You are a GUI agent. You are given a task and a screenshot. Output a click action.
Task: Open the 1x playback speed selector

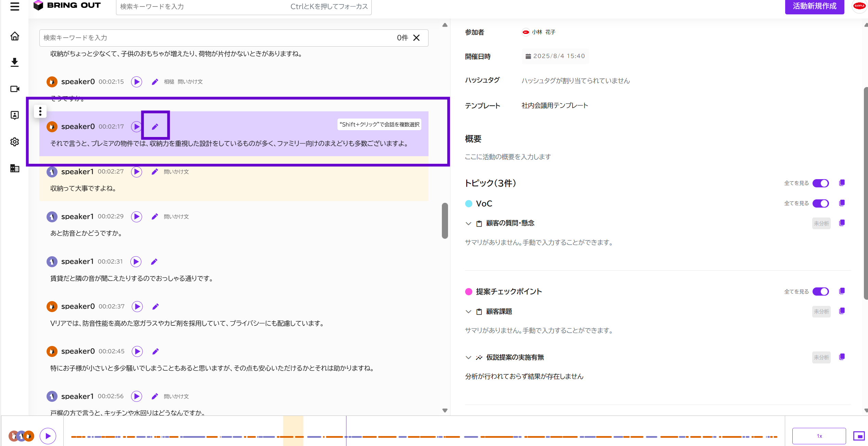click(819, 436)
